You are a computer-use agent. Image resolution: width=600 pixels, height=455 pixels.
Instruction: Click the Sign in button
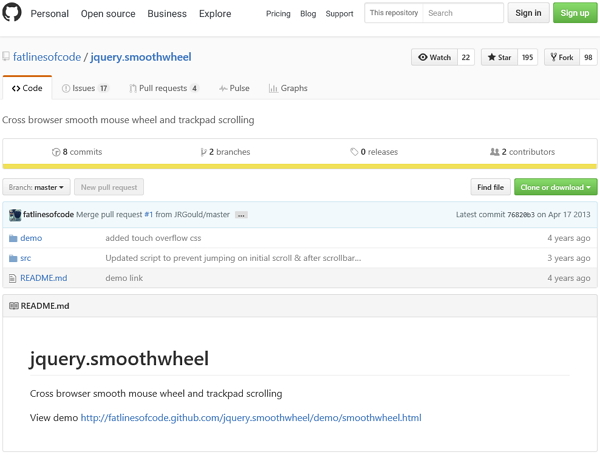(528, 13)
